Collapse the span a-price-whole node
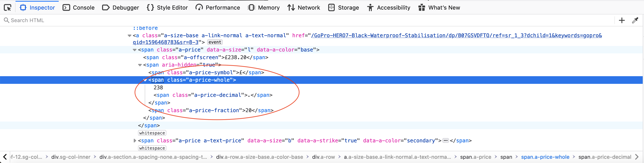 pos(145,80)
